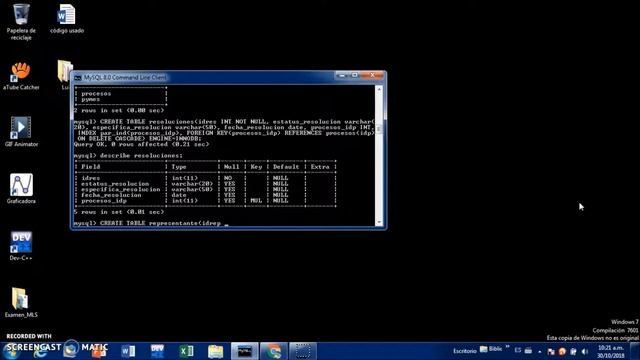Click the 'Default' column header in the table
Image resolution: width=640 pixels, height=360 pixels.
[286, 167]
